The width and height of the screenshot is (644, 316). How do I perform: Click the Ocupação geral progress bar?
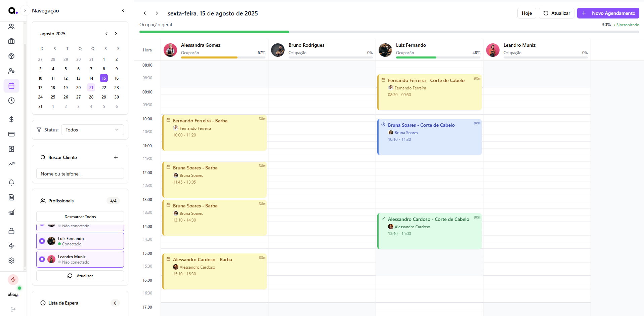tap(389, 32)
